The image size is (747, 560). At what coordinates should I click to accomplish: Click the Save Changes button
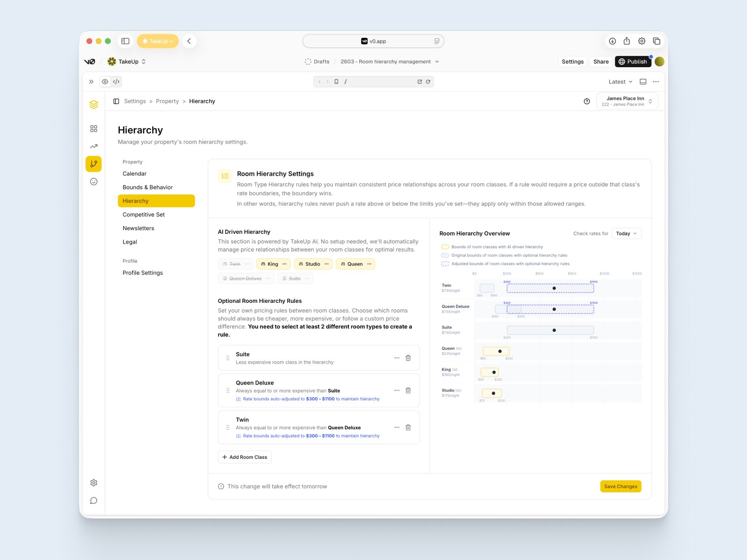pos(620,486)
